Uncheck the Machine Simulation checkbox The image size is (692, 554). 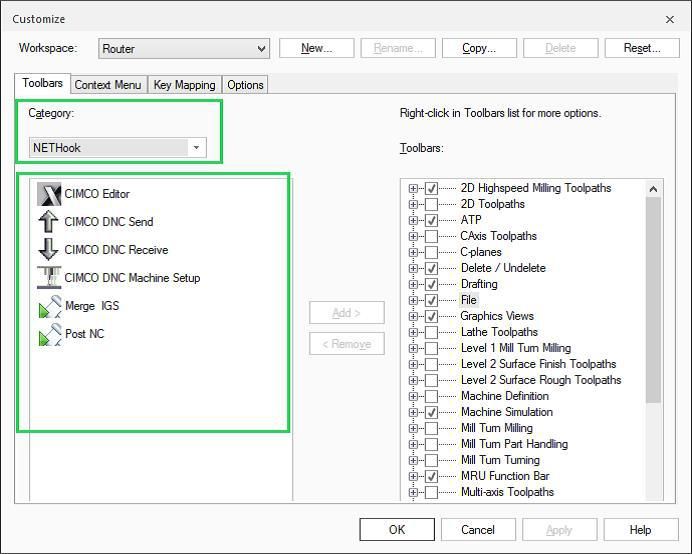pos(431,412)
